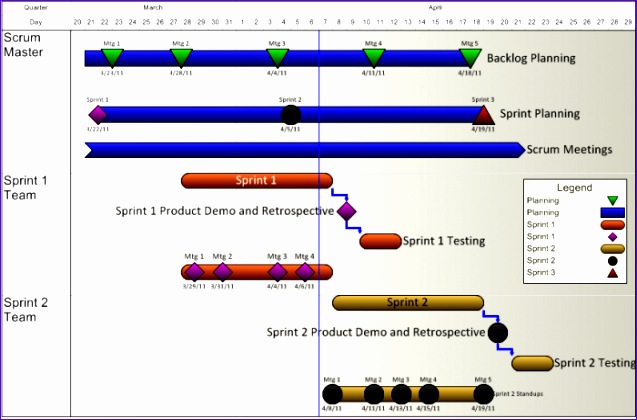637x420 pixels.
Task: Select the Scrum Master row label
Action: pos(23,45)
